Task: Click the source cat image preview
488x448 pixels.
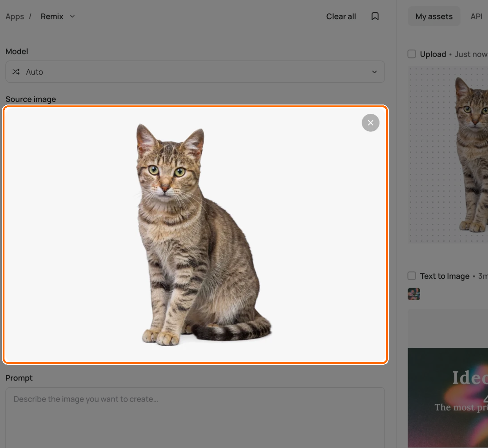Action: coord(195,235)
